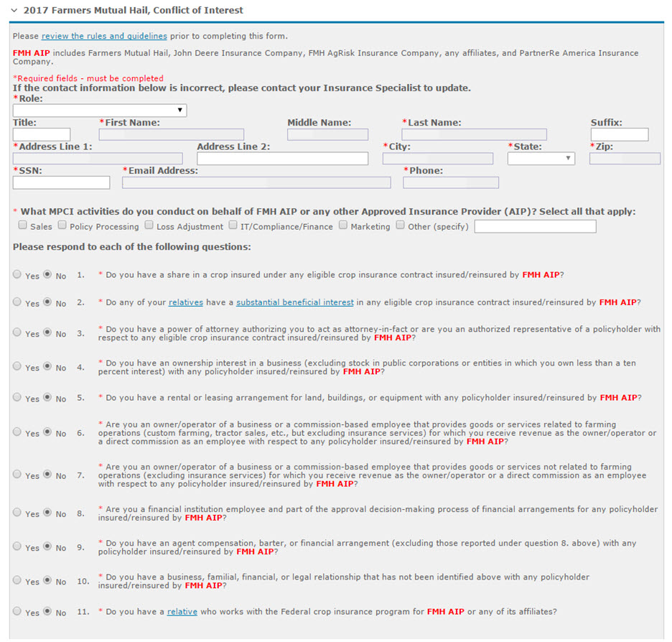The image size is (672, 642).
Task: Expand the State dropdown
Action: tap(541, 159)
